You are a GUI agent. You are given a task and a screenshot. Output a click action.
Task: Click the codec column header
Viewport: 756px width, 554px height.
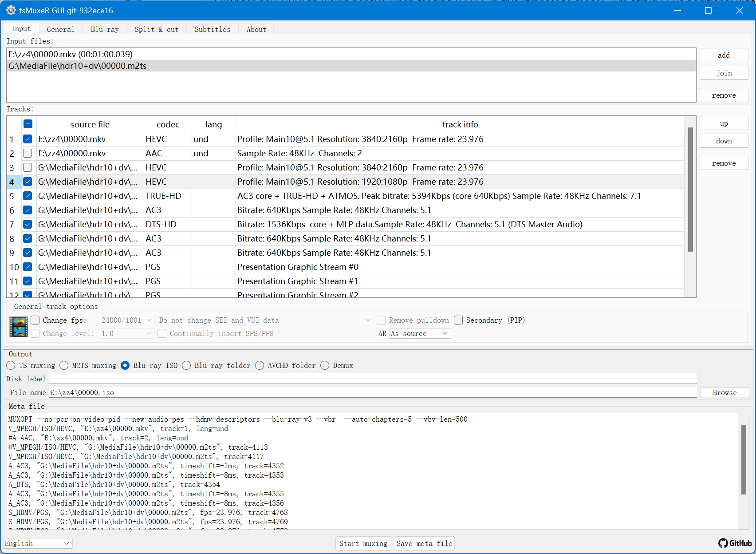[168, 124]
